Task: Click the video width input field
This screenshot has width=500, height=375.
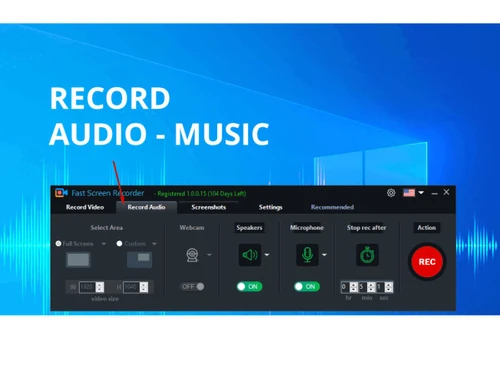Action: point(87,287)
